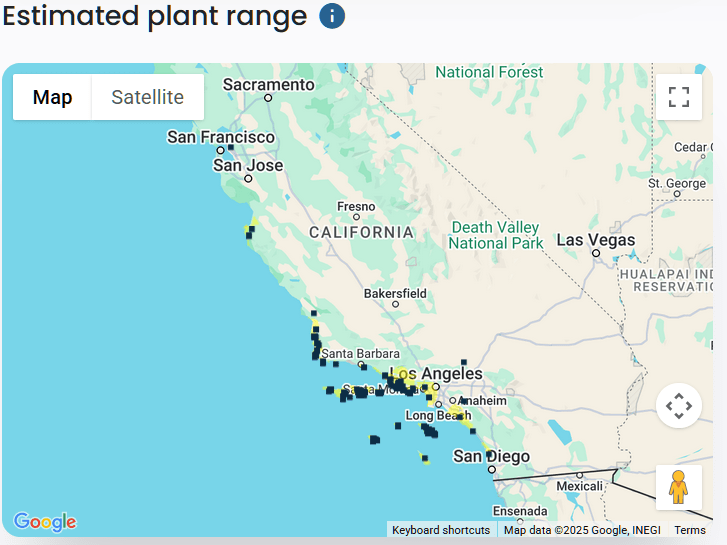The height and width of the screenshot is (545, 727).
Task: Open Keyboard shortcuts
Action: [441, 530]
